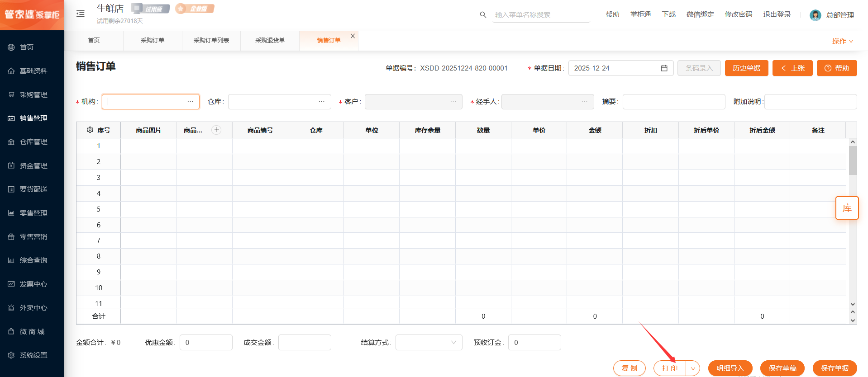Open the 经手人 selector field
The image size is (868, 377).
tap(548, 102)
